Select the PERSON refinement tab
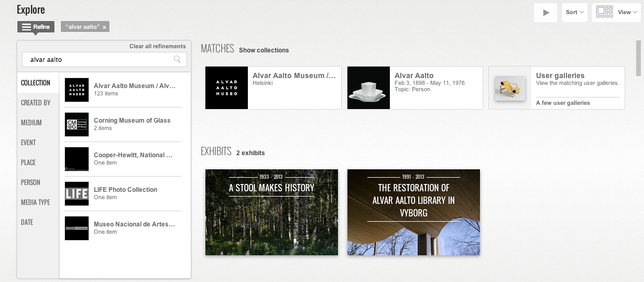The image size is (644, 282). [38, 182]
